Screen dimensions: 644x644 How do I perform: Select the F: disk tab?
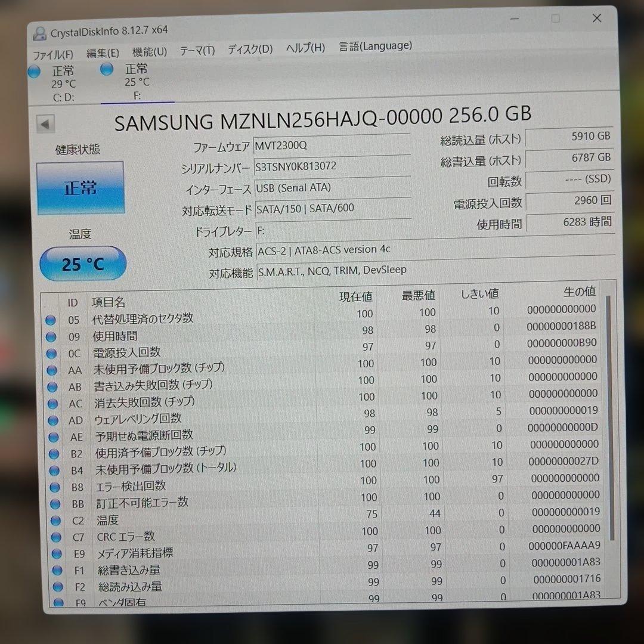pos(137,82)
